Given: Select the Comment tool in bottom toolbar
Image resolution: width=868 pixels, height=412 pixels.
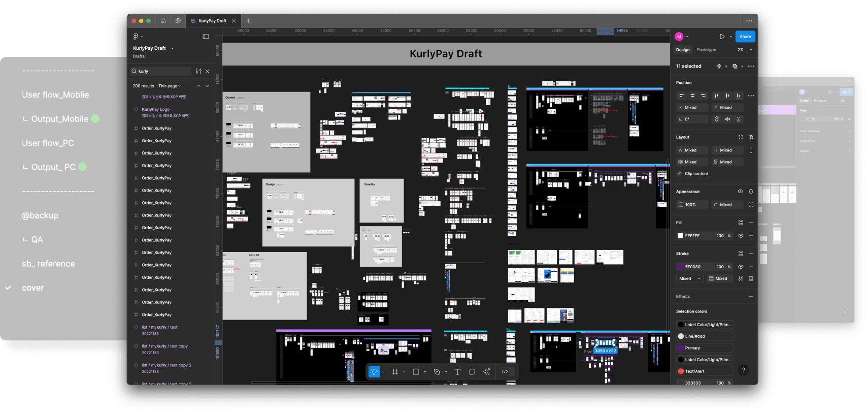Looking at the screenshot, I should pos(472,372).
